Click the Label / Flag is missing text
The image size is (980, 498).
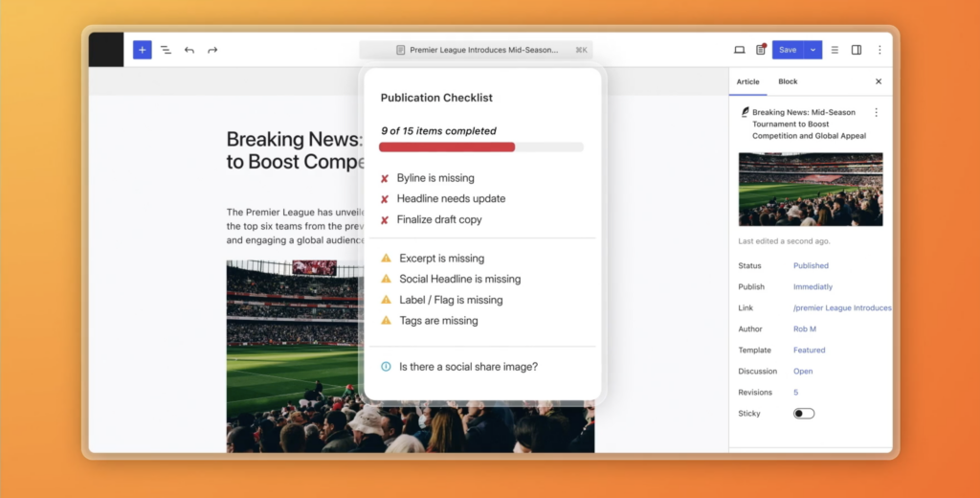(x=451, y=300)
